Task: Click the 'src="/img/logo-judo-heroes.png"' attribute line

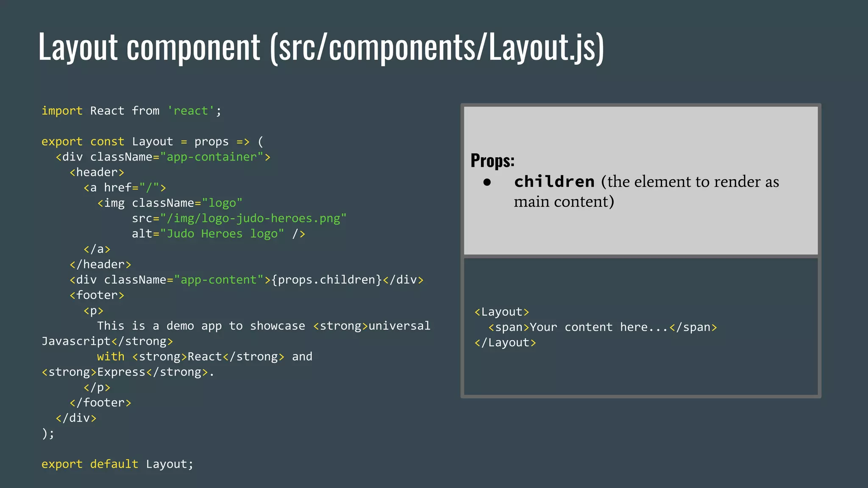Action: 239,219
